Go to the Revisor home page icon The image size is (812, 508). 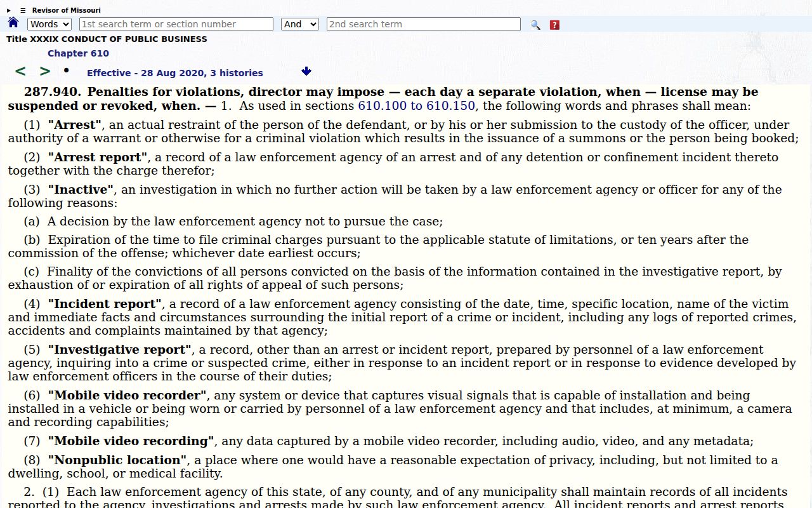pos(13,23)
